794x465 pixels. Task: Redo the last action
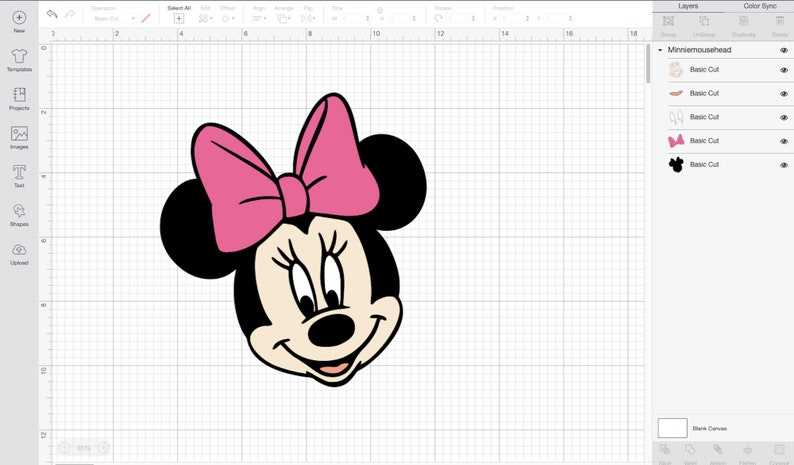70,14
